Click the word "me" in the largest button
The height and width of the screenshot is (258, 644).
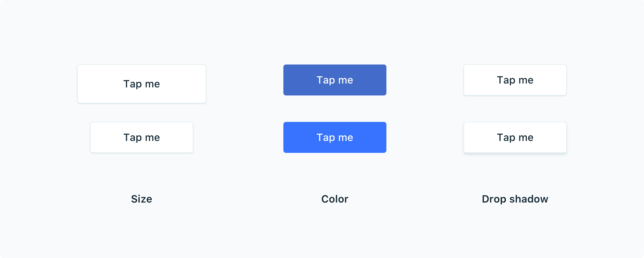click(152, 84)
